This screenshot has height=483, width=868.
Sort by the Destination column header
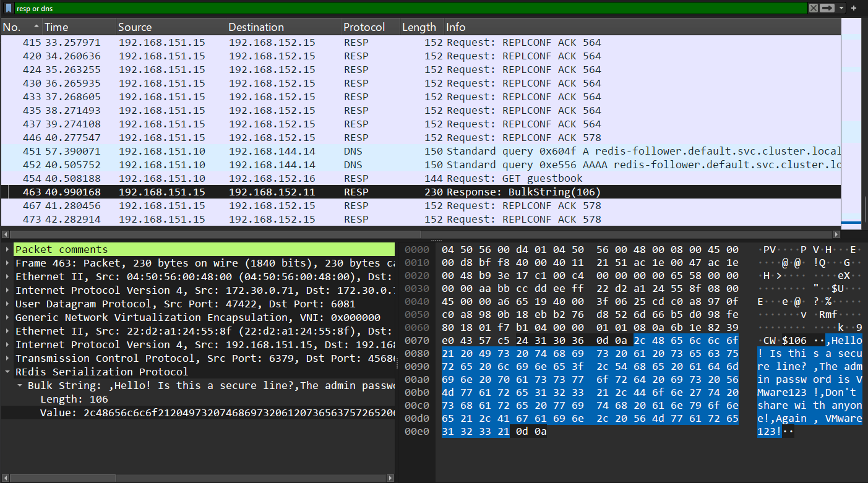click(x=283, y=27)
